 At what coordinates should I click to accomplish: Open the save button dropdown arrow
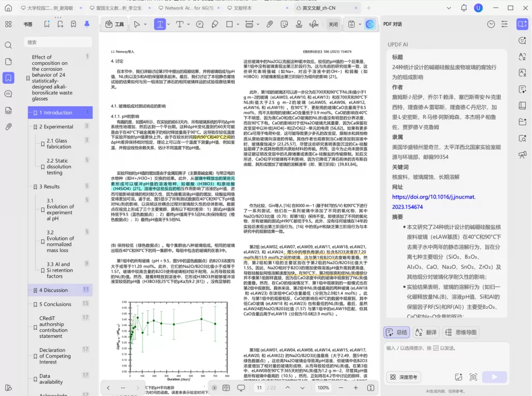(359, 24)
